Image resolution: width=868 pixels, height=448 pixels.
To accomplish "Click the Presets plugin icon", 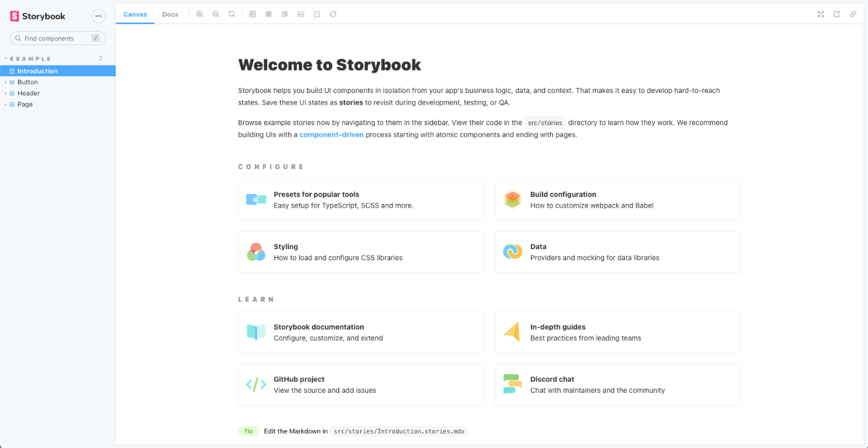I will 256,200.
